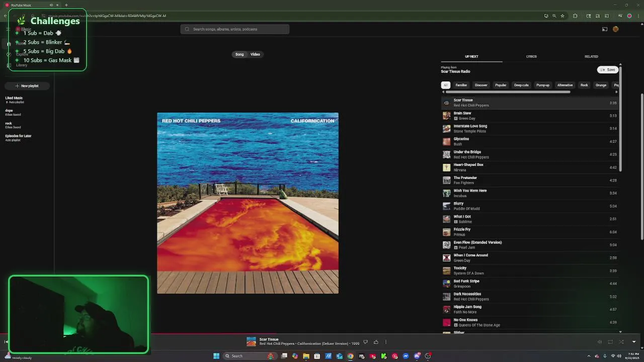Open the account avatar menu
The image size is (644, 362).
(x=615, y=29)
